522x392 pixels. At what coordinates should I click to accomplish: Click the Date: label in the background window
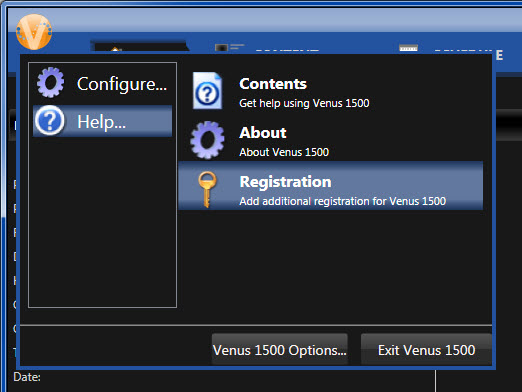click(x=27, y=377)
